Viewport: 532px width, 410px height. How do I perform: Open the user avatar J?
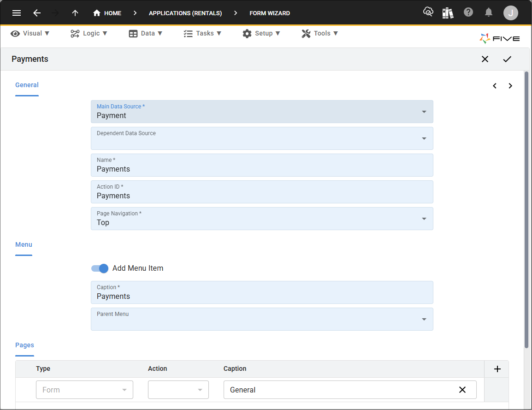[510, 13]
